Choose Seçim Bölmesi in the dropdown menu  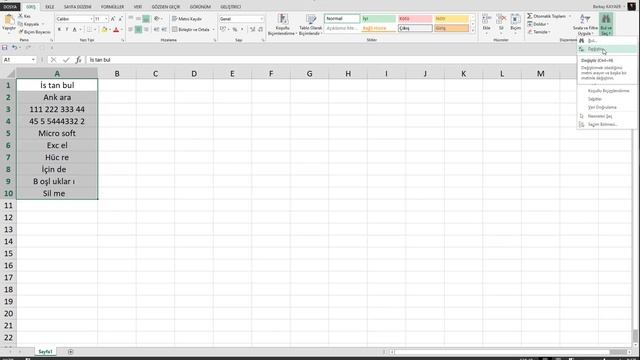pos(607,124)
